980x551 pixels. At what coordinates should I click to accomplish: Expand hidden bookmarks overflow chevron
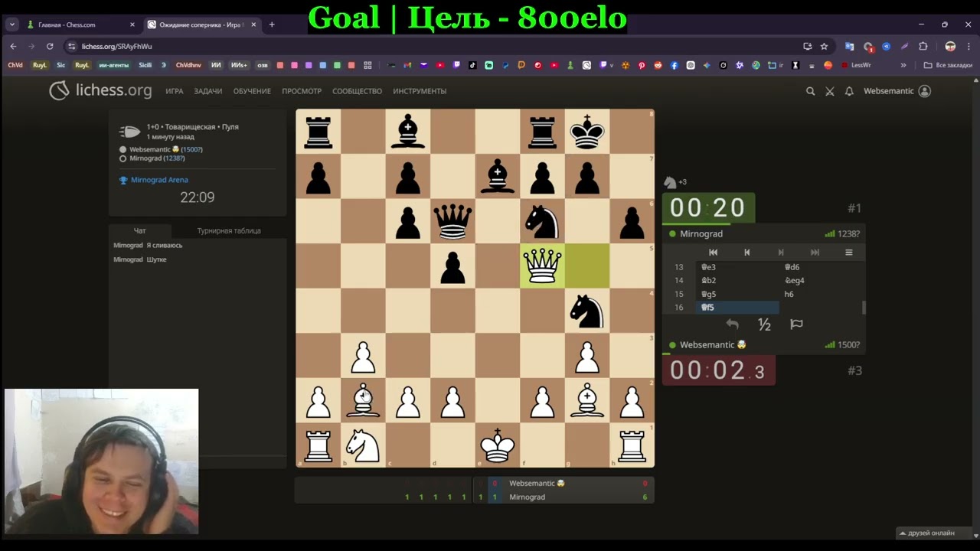tap(903, 65)
